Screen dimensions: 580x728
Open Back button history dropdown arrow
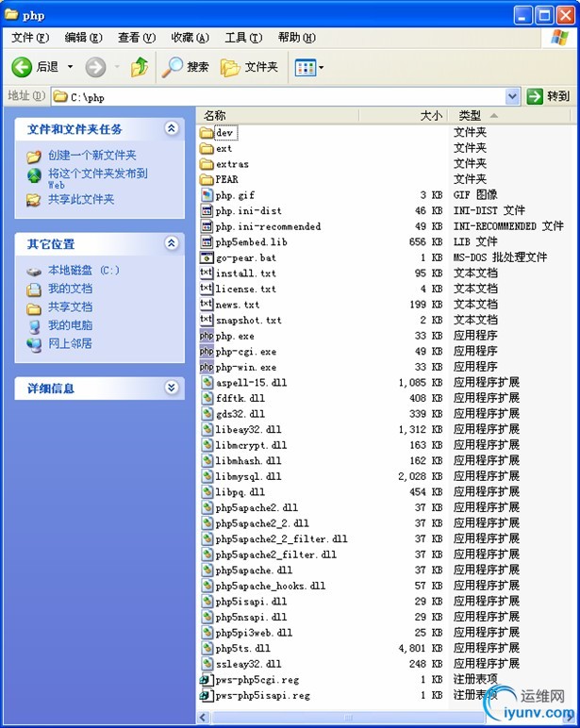tap(70, 67)
